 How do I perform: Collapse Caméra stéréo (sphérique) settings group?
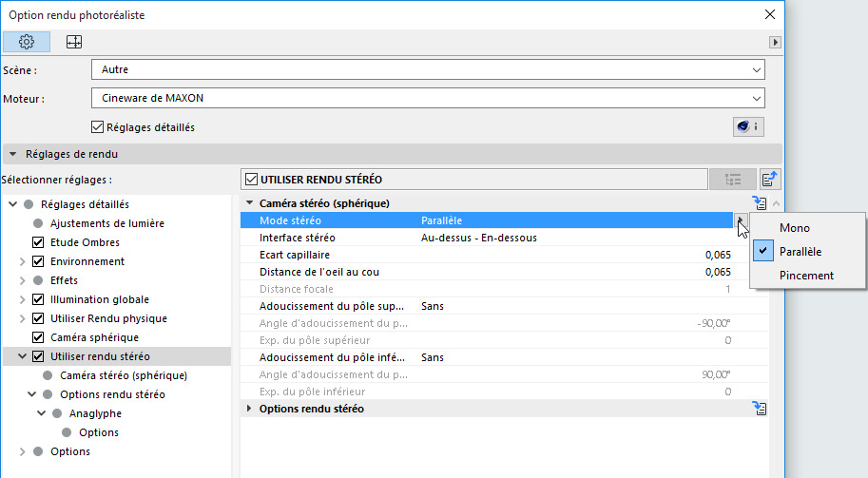(249, 203)
